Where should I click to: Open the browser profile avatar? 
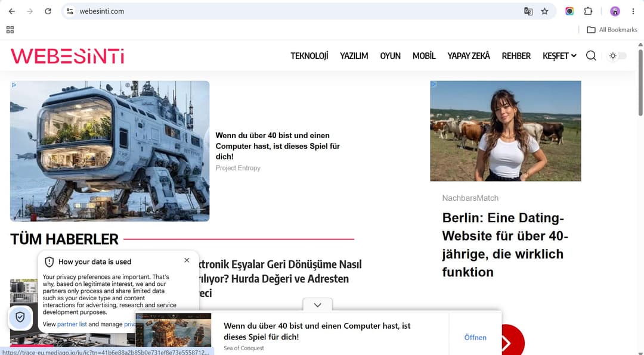(x=615, y=11)
